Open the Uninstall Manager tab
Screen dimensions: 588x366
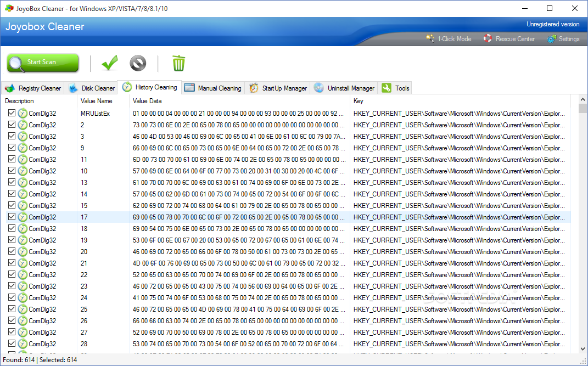coord(344,88)
